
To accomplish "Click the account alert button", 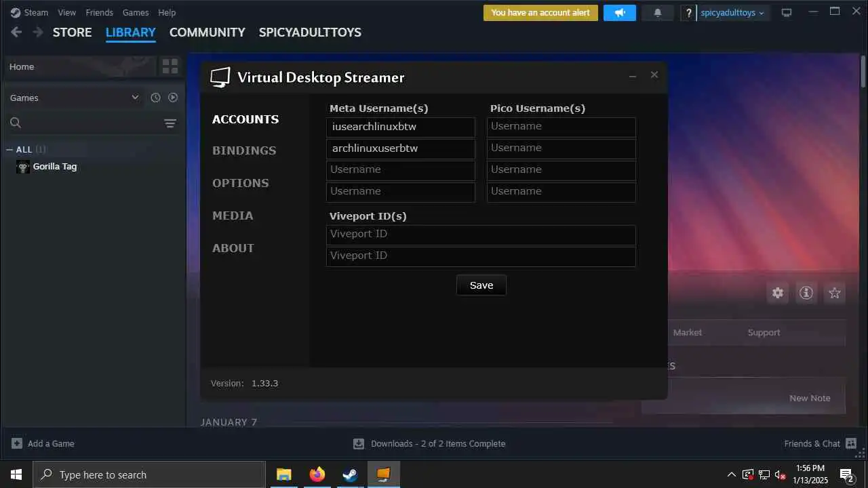I will tap(540, 12).
